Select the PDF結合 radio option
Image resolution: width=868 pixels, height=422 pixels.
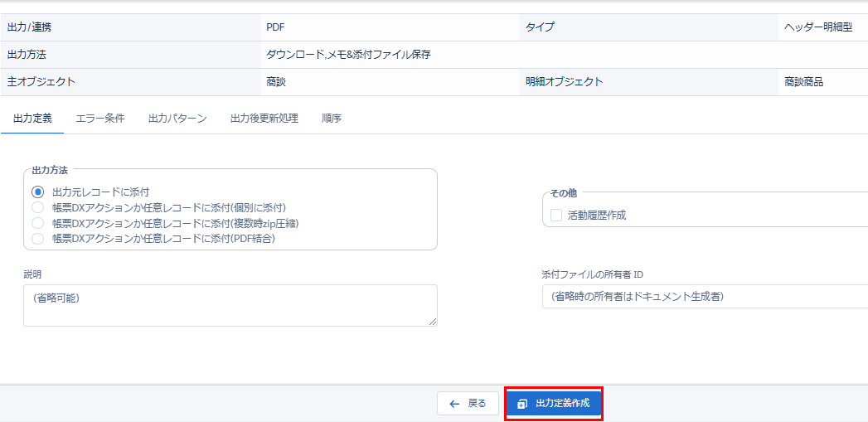38,239
